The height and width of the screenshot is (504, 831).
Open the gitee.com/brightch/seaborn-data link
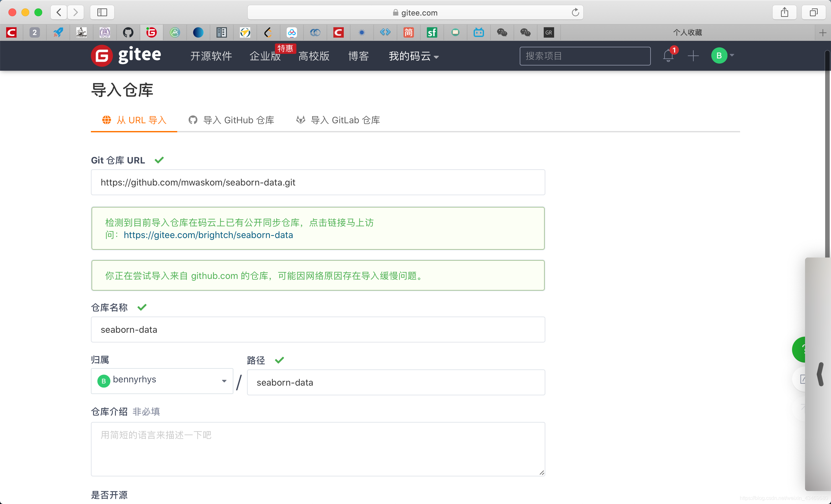coord(208,235)
